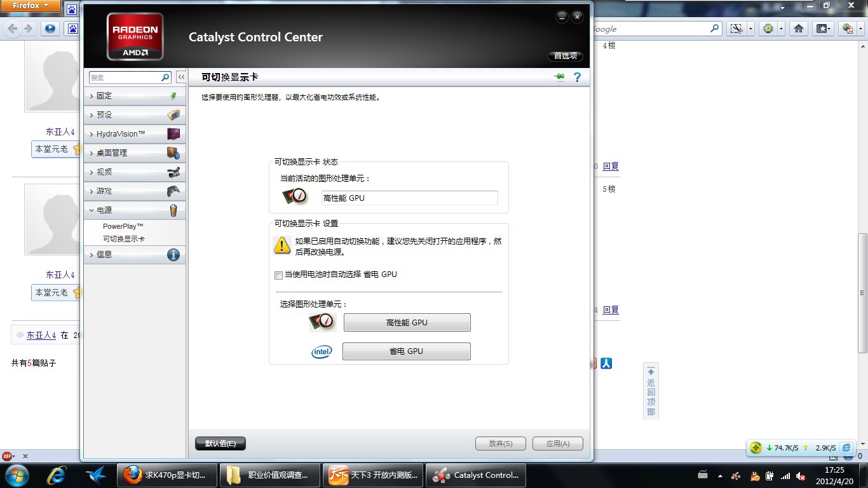This screenshot has height=488, width=868.
Task: Launch Internet Explorer from taskbar
Action: (x=57, y=475)
